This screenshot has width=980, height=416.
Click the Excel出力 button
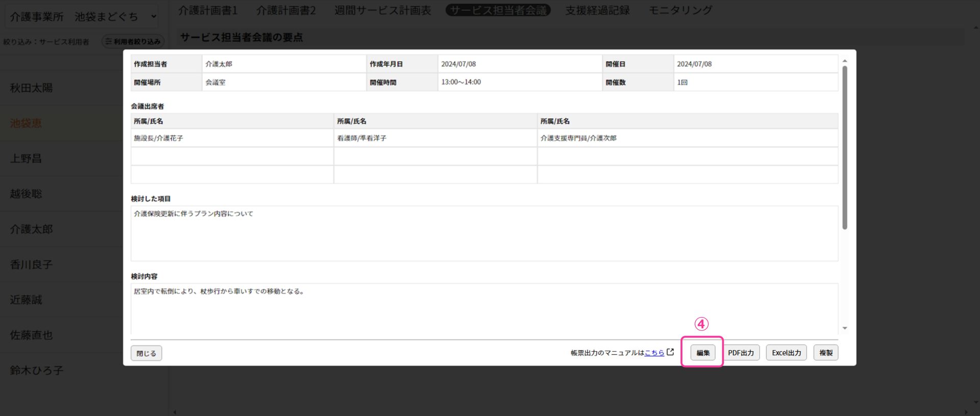point(786,353)
